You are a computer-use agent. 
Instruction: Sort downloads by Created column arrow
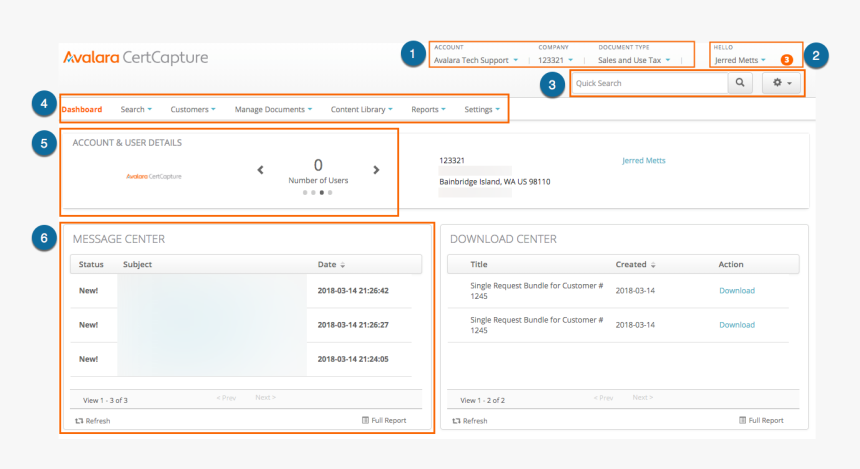click(653, 265)
